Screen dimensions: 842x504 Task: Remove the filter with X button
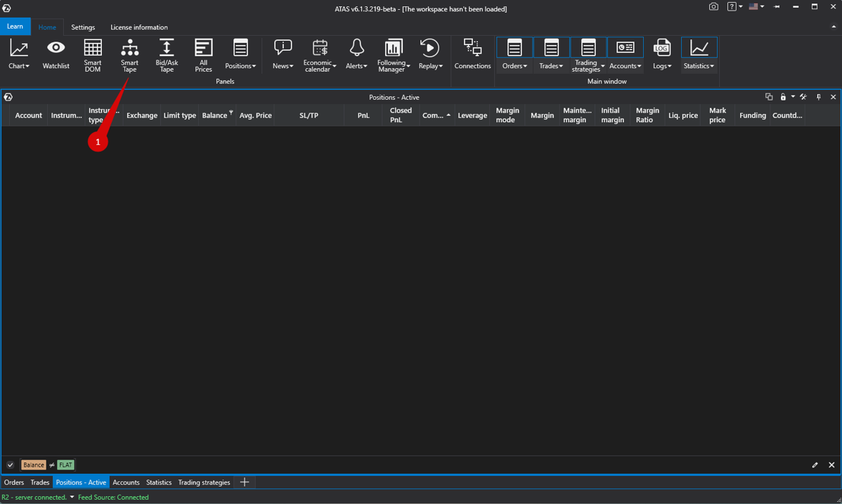click(x=831, y=465)
